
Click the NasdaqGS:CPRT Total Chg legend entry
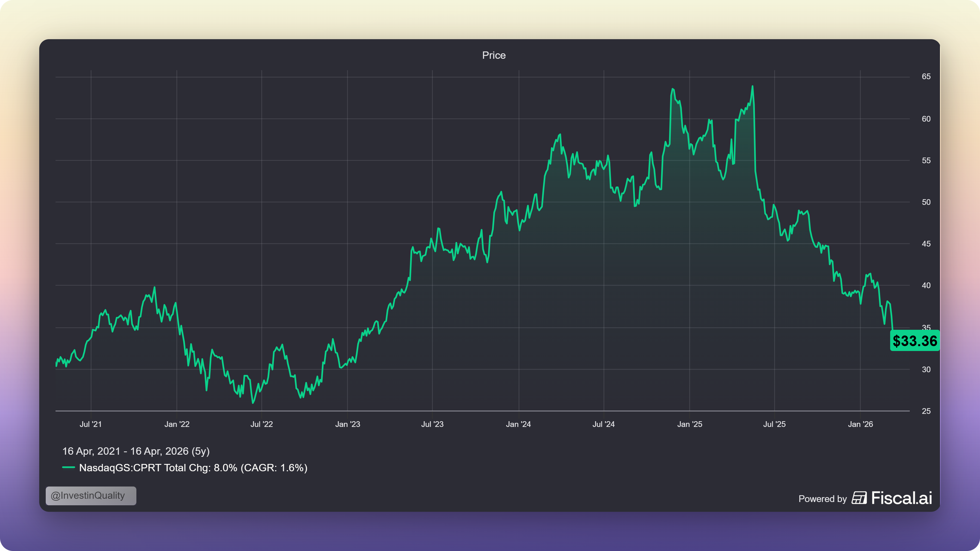[193, 468]
